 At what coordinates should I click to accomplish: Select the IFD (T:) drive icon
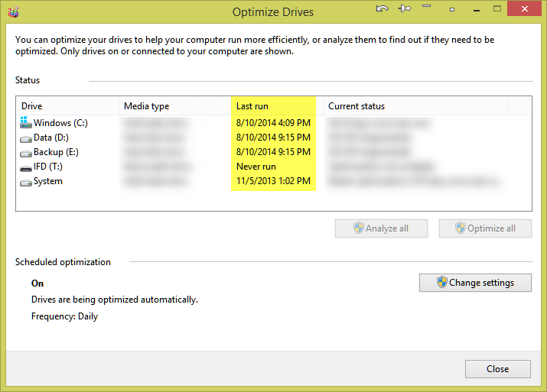pos(26,167)
